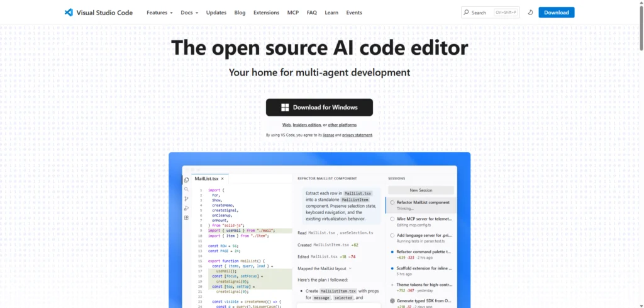Click useSelection.ts in the Read line
This screenshot has width=644, height=308.
coord(357,233)
